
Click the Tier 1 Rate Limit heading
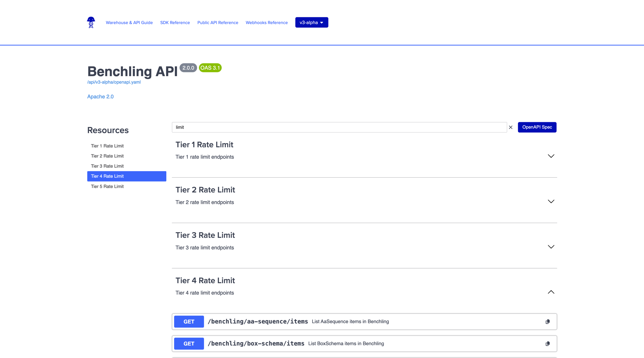pos(204,145)
